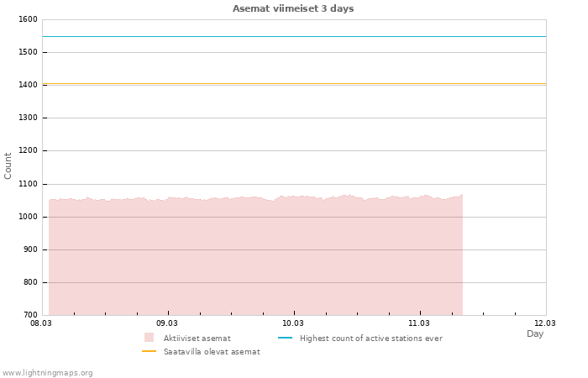Click the chart title 'Asemat viimeiset 3 days'
This screenshot has width=588, height=378.
(293, 8)
